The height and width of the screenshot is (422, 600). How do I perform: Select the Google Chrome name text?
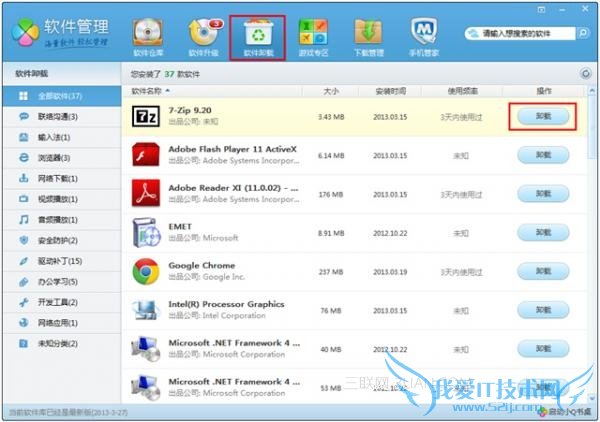point(202,266)
